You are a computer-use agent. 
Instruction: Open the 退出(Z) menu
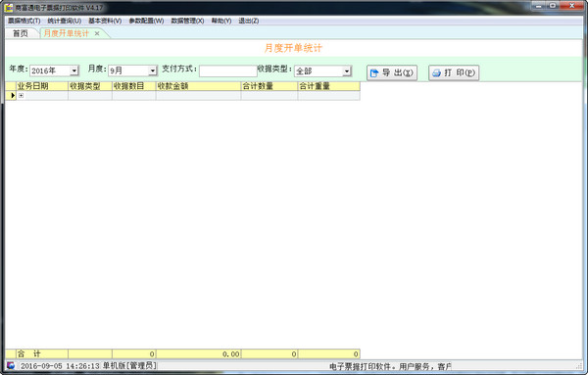click(249, 21)
